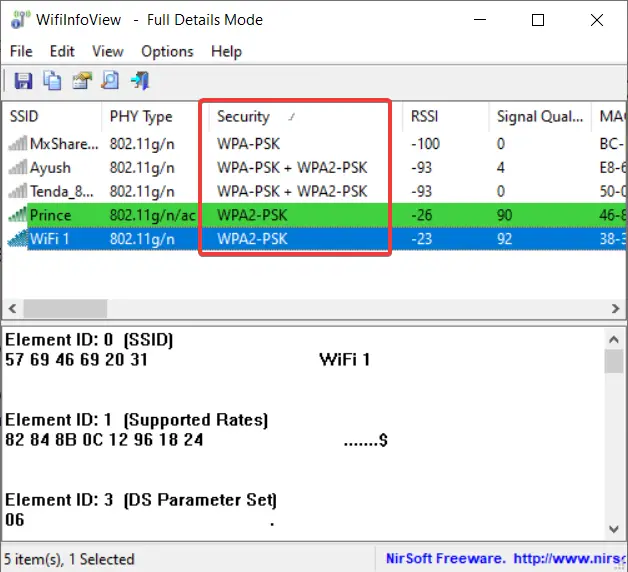The height and width of the screenshot is (572, 628).
Task: Click the signal icon beside WiFi 1 row
Action: point(18,239)
